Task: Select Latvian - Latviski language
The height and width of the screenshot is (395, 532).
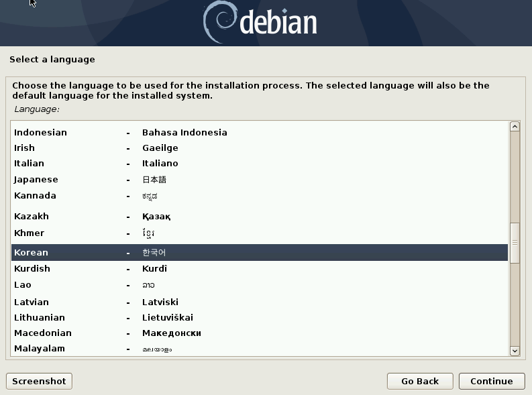Action: click(x=260, y=302)
